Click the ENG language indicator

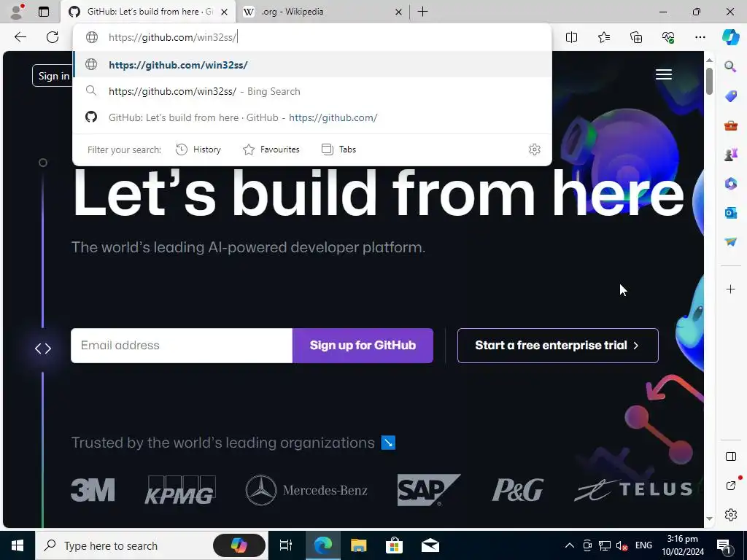coord(643,545)
